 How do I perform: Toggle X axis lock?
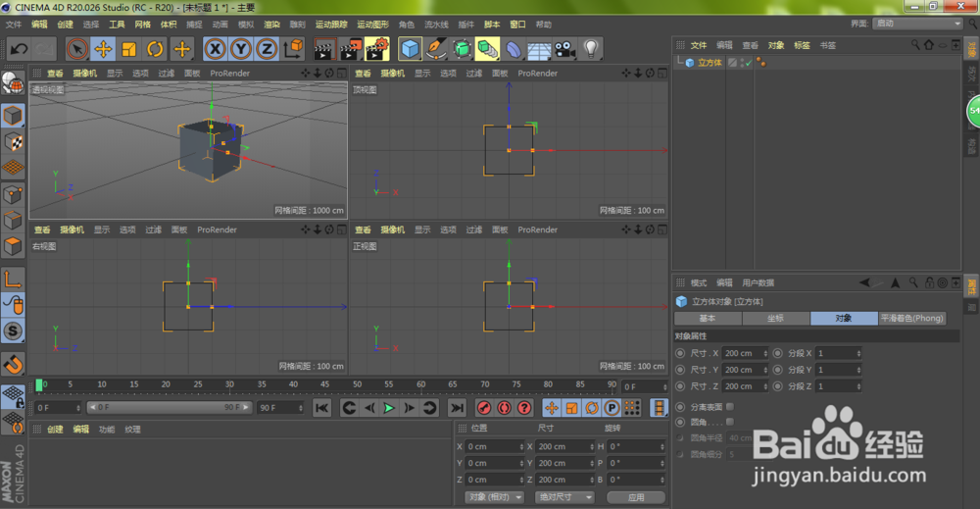pos(215,49)
